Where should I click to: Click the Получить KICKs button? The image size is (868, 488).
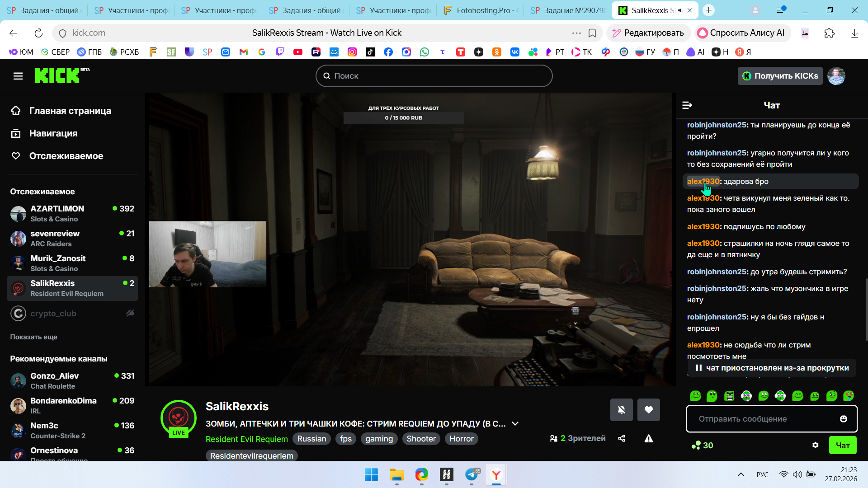tap(780, 76)
